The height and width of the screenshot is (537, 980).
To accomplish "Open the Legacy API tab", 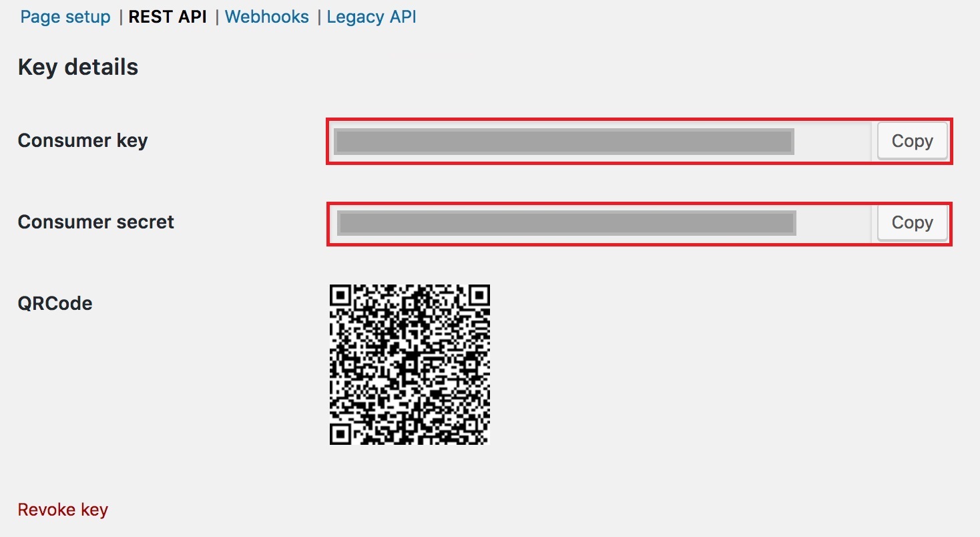I will click(x=371, y=17).
